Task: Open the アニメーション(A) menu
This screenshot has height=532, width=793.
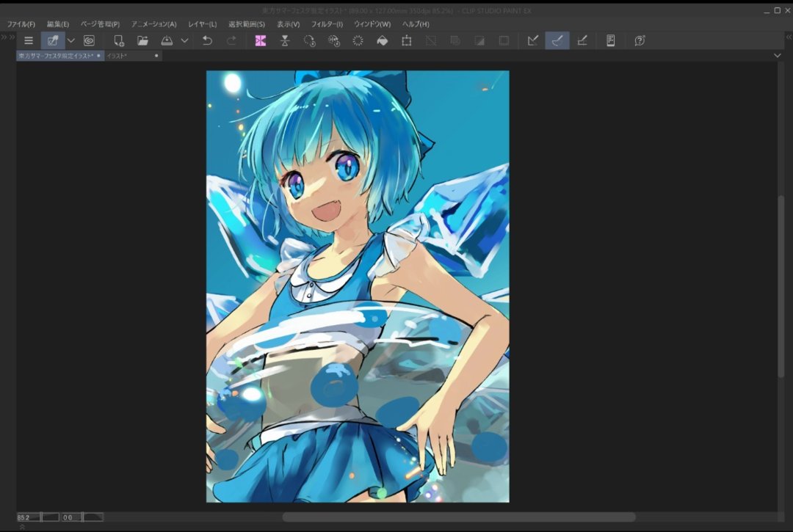Action: (153, 24)
